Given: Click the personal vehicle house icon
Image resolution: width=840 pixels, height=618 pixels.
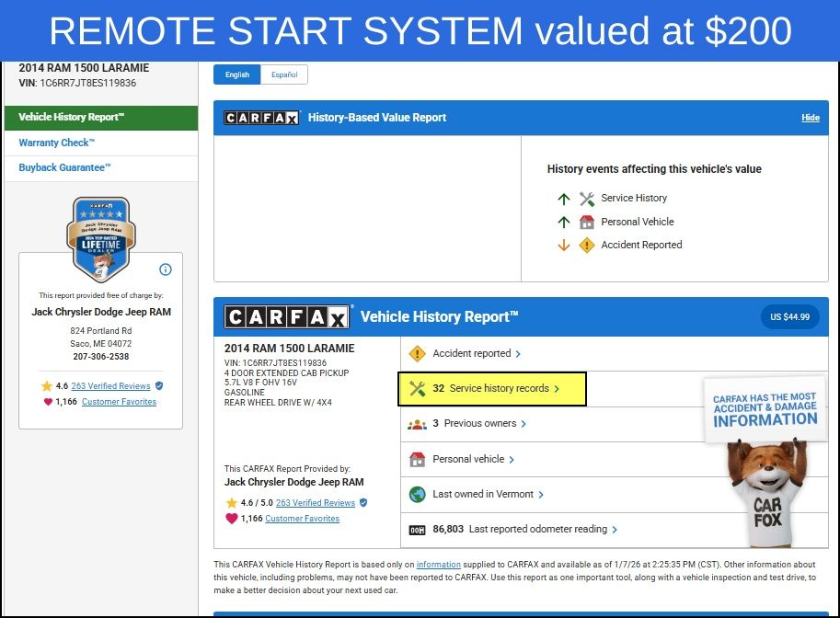Looking at the screenshot, I should tap(417, 459).
